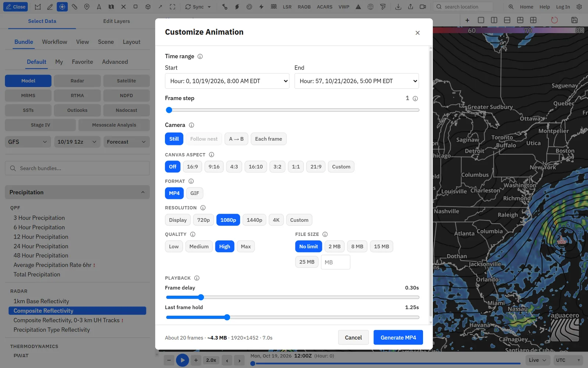
Task: Open the warning triangle alerts icon
Action: point(358,7)
